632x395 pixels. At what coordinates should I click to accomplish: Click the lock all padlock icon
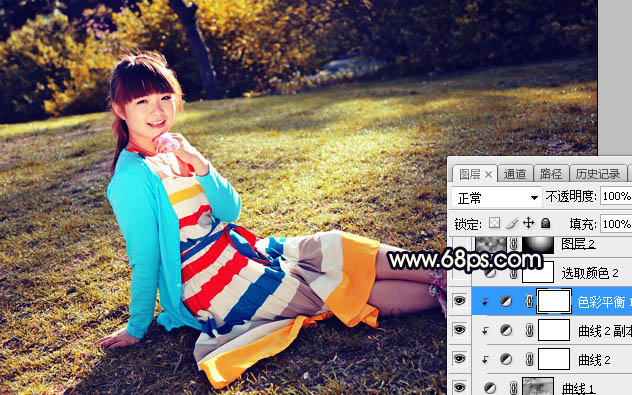(x=545, y=223)
